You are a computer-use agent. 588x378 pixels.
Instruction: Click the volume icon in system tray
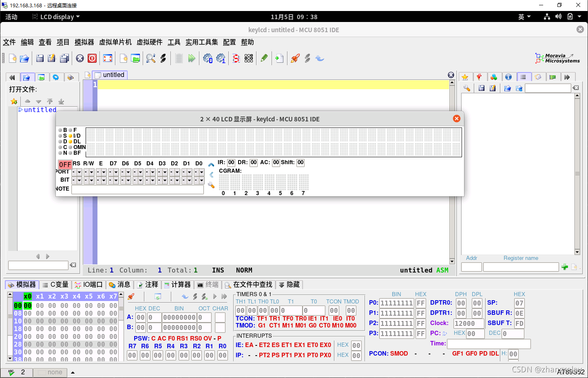(559, 17)
